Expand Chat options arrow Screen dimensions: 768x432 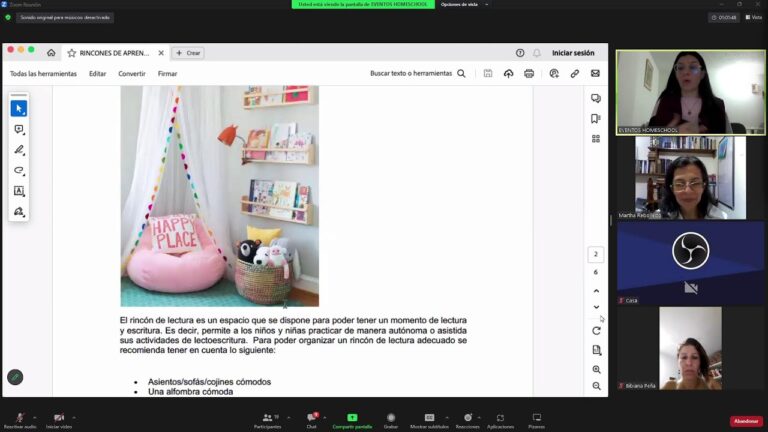(325, 417)
